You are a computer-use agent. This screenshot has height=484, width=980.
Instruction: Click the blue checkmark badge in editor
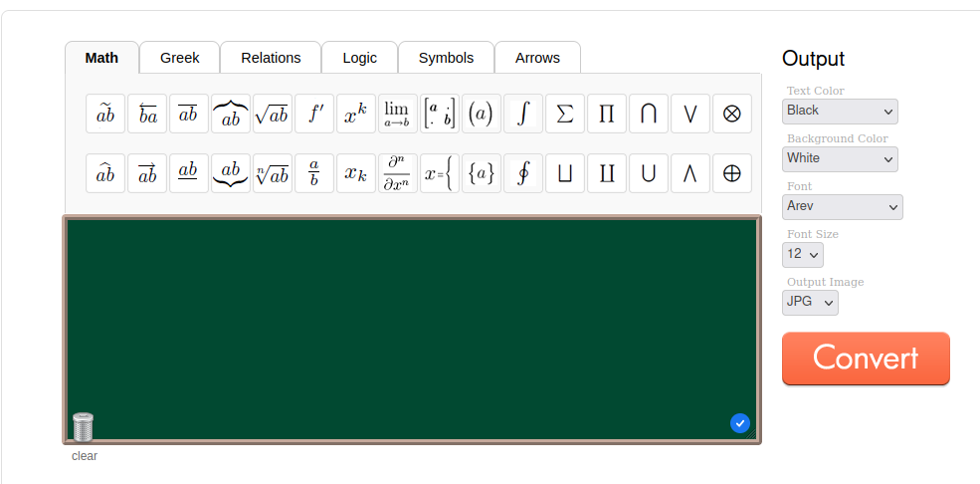click(740, 423)
